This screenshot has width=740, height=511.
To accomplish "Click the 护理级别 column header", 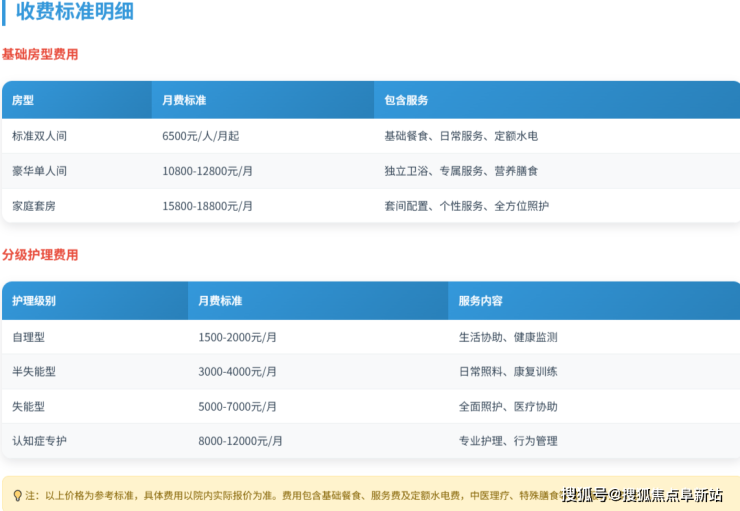I will [34, 301].
